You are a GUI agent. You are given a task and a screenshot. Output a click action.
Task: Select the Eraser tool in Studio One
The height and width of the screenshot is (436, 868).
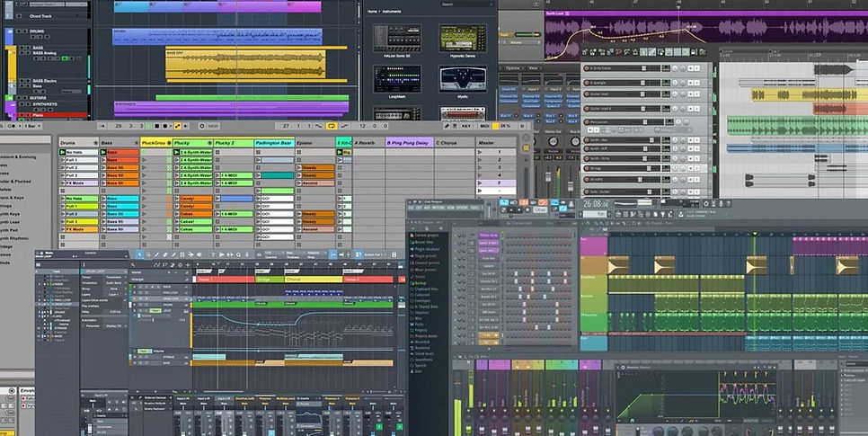click(x=165, y=254)
